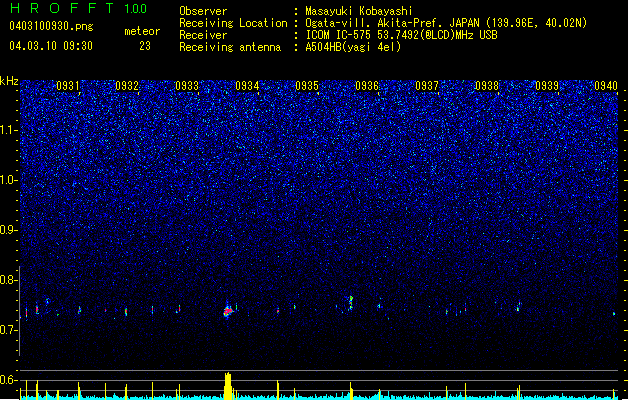Click the 0935 time marker
This screenshot has width=629, height=400.
(x=307, y=86)
